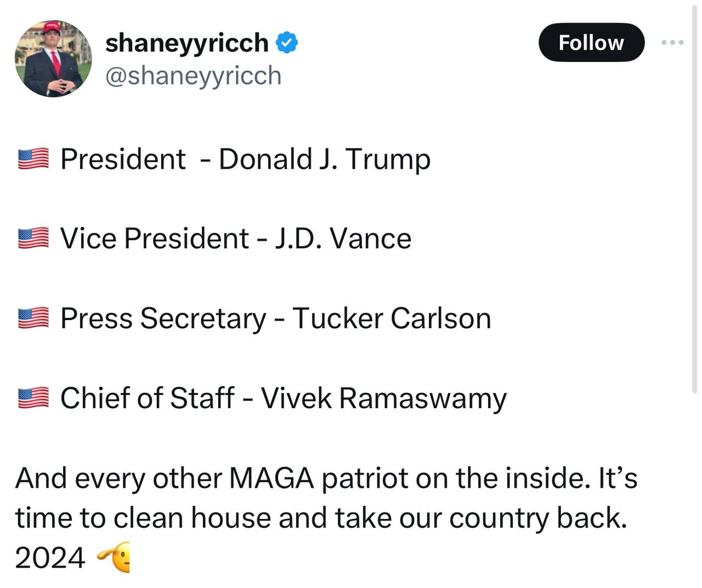Click the words Chief of Staff
Viewport: 702px width, 588px height.
click(147, 398)
